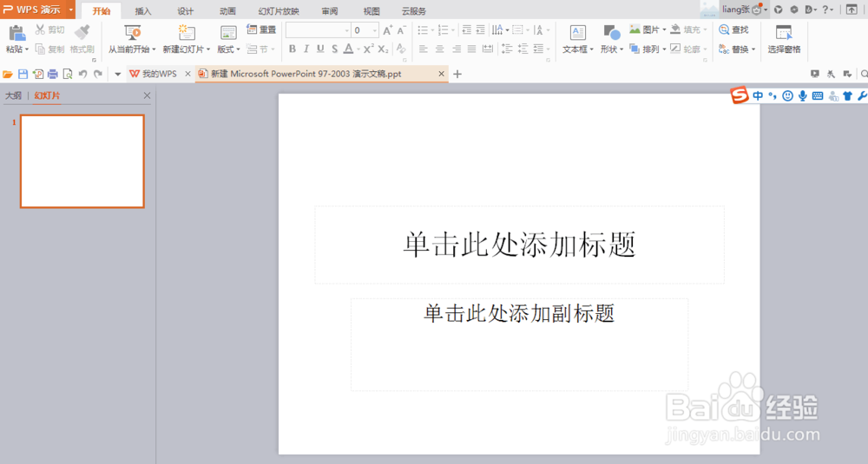Image resolution: width=868 pixels, height=464 pixels.
Task: Decrease the paragraph indent level
Action: click(x=467, y=30)
